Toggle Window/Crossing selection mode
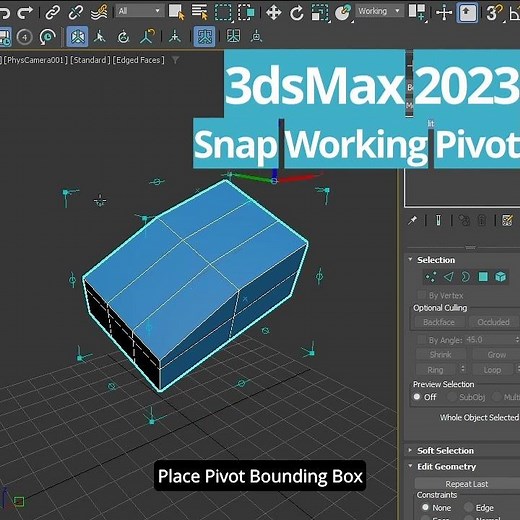This screenshot has width=520, height=520. [246, 13]
